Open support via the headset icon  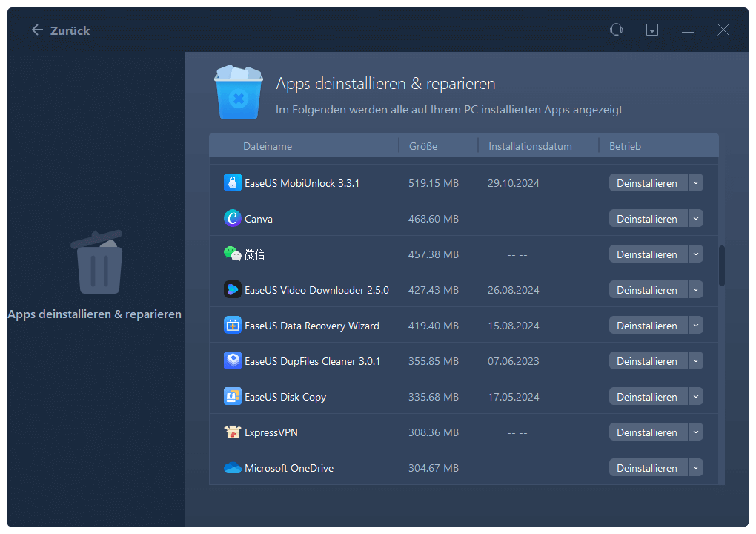[x=616, y=30]
